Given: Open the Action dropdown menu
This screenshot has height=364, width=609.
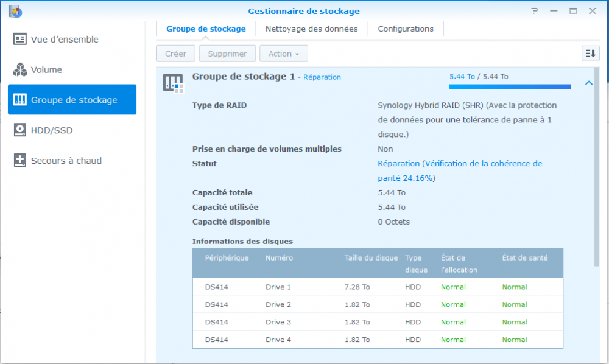Looking at the screenshot, I should (x=284, y=54).
